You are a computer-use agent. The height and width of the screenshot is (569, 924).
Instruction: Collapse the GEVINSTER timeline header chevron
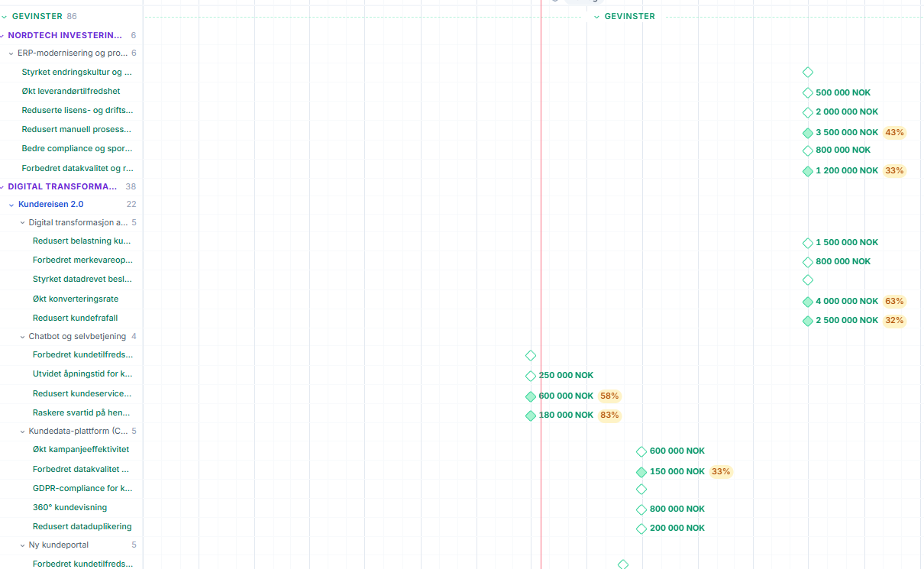596,17
